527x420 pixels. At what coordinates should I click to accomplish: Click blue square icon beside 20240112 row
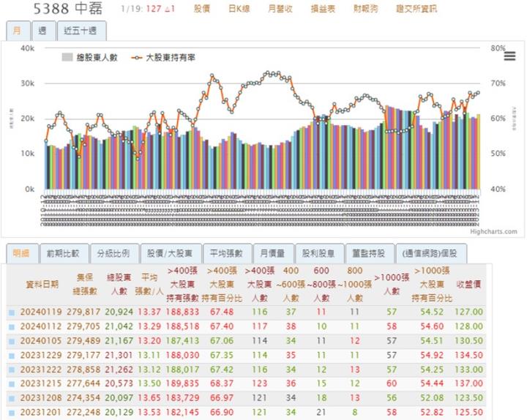(x=11, y=326)
